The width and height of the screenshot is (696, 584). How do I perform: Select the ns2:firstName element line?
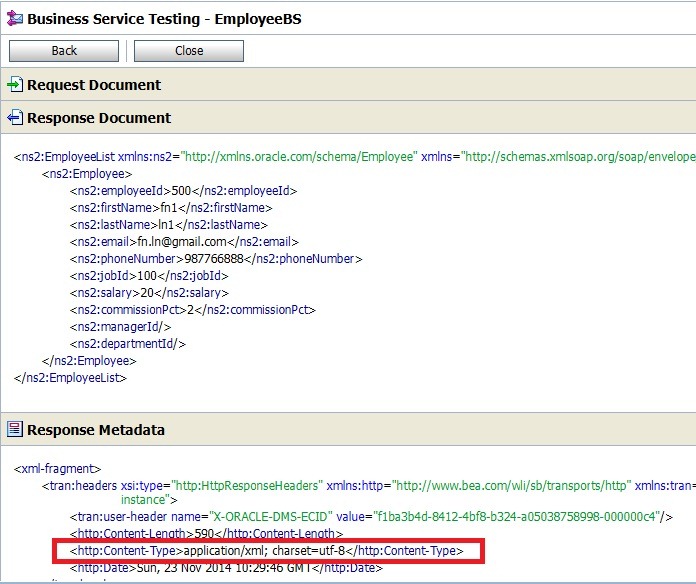[171, 207]
